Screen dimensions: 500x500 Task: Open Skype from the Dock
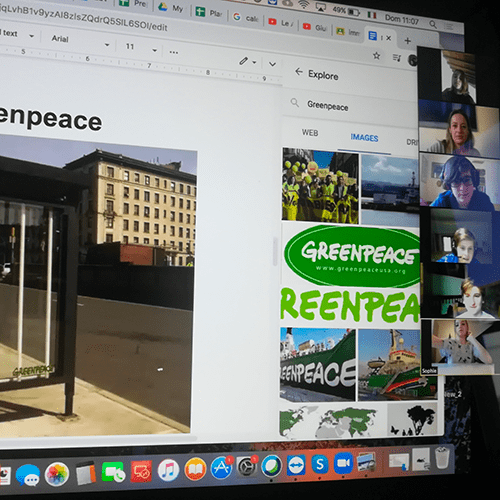[x=320, y=463]
